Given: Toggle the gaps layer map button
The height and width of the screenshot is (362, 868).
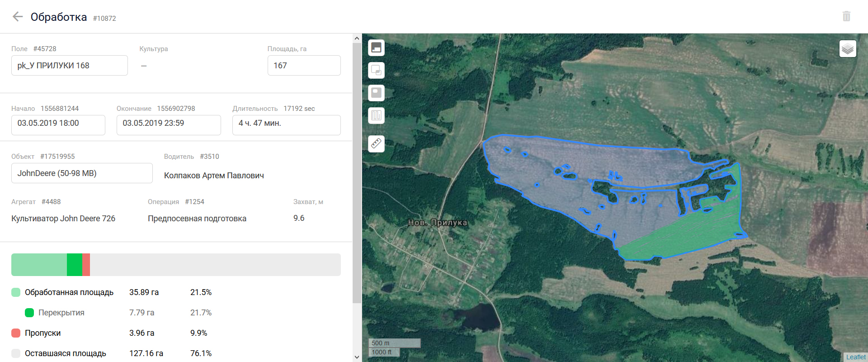Looking at the screenshot, I should tap(376, 93).
